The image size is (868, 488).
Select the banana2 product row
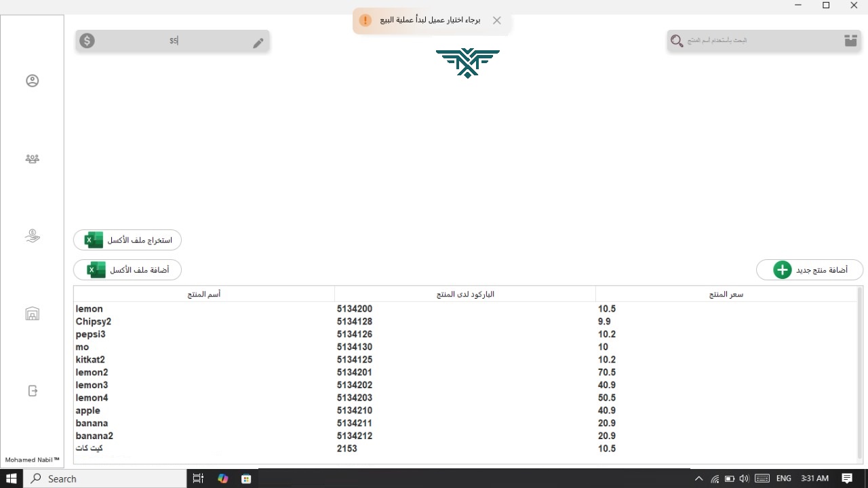pos(465,436)
